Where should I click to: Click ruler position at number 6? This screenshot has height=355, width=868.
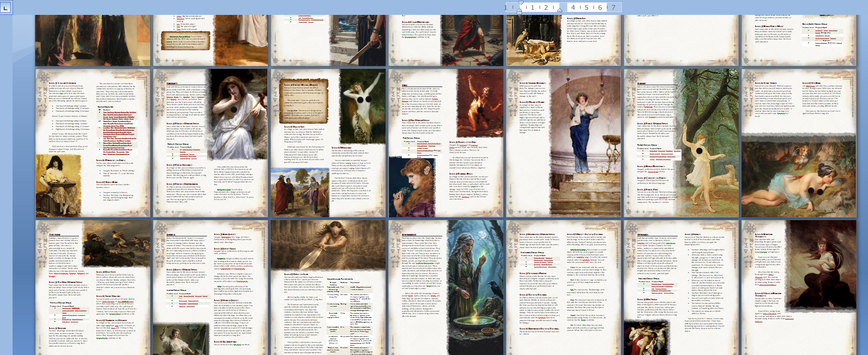[600, 7]
